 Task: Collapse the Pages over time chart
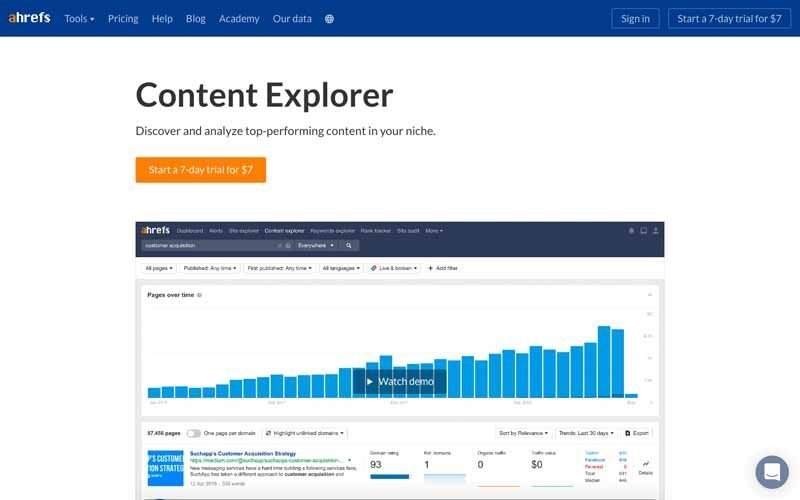(649, 295)
